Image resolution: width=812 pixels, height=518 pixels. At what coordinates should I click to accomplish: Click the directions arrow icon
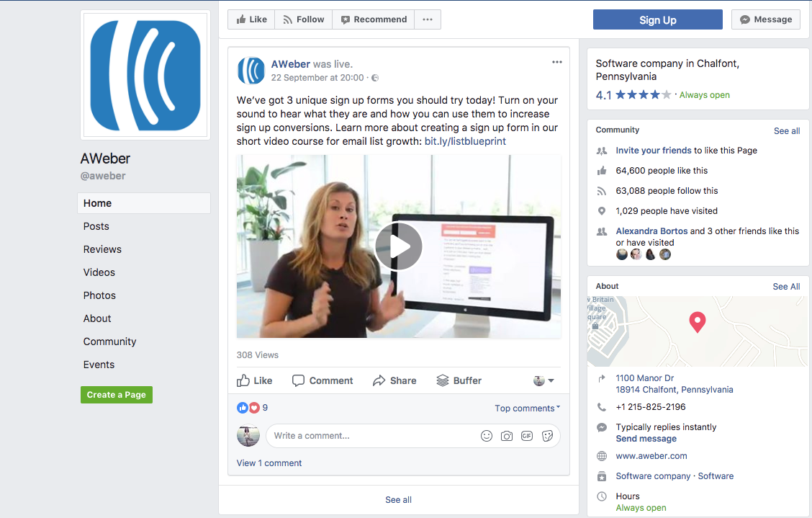tap(601, 378)
